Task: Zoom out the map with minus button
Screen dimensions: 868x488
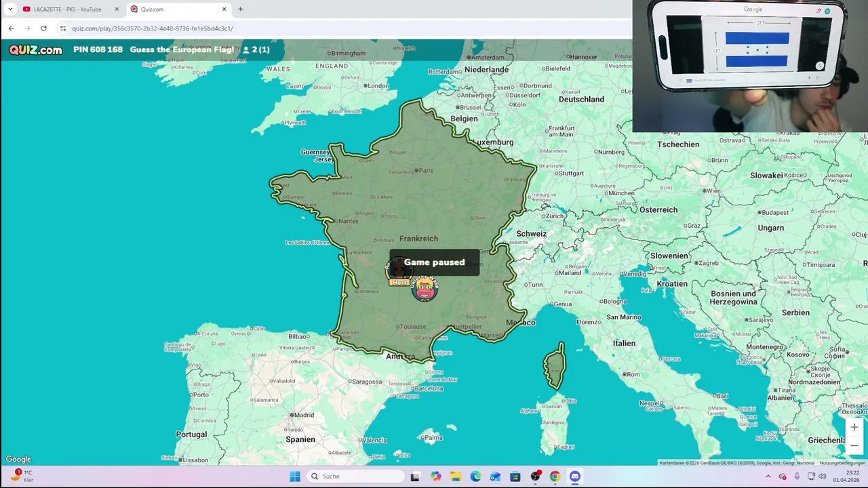Action: pos(854,445)
